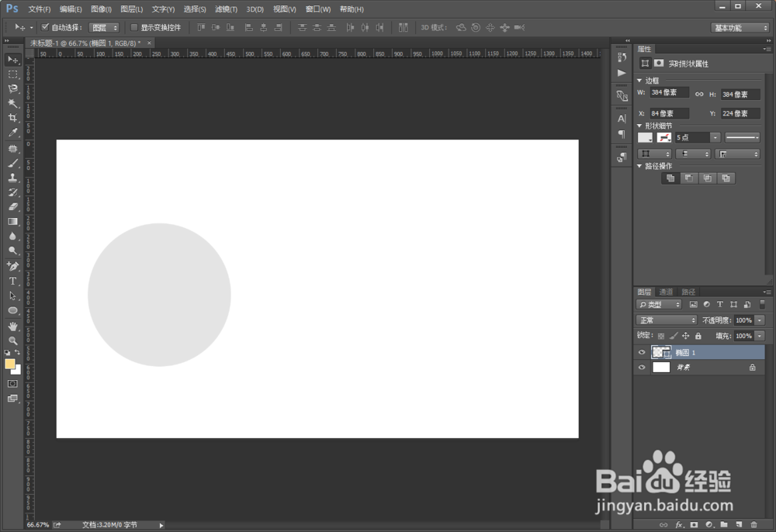This screenshot has height=532, width=776.
Task: Select the Eraser tool
Action: tap(13, 206)
